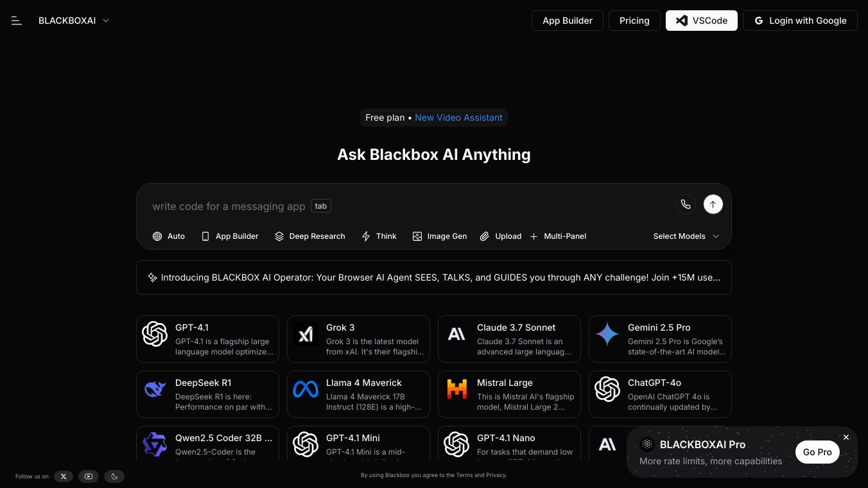The height and width of the screenshot is (488, 868).
Task: Expand the Select Models dropdown
Action: click(x=686, y=236)
